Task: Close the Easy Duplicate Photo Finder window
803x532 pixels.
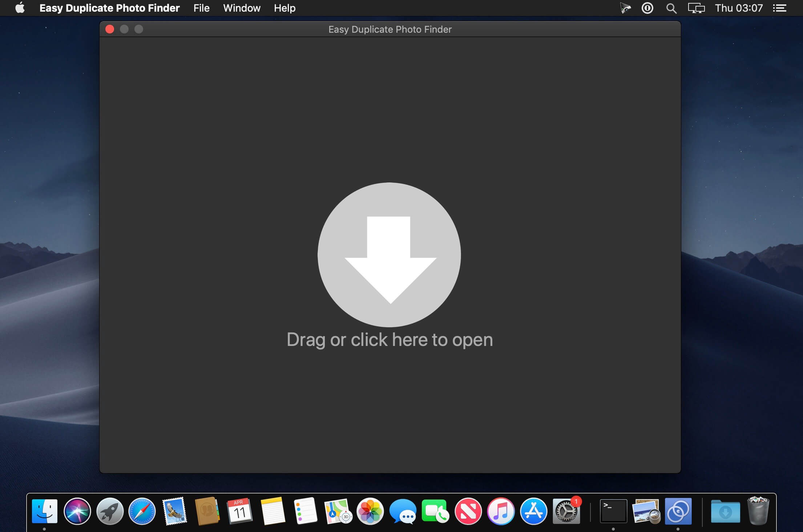Action: pyautogui.click(x=110, y=29)
